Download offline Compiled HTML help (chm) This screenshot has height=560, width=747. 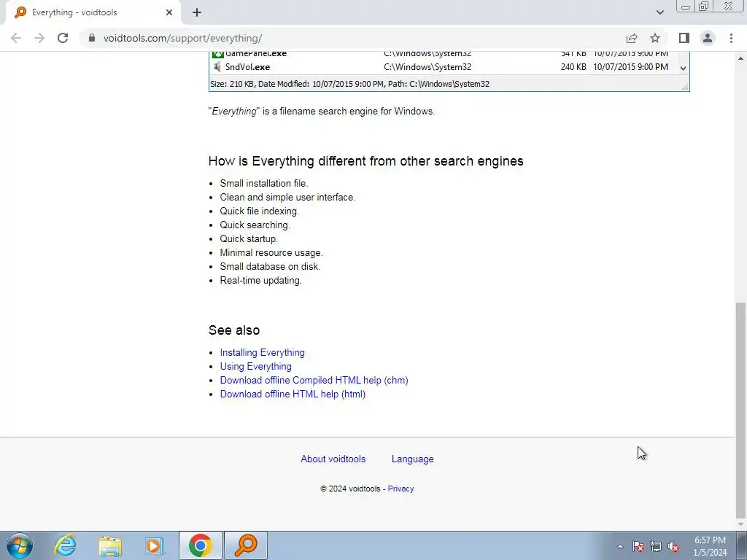coord(314,381)
